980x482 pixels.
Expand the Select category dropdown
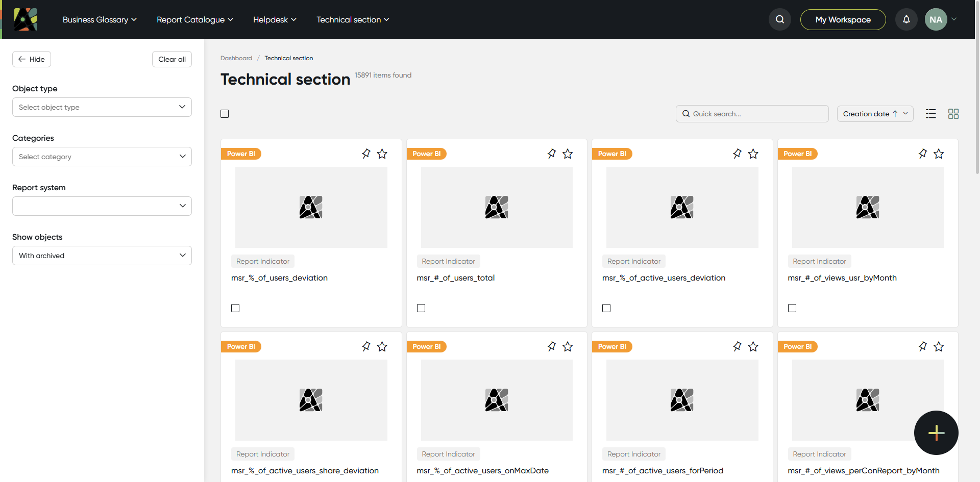click(102, 157)
